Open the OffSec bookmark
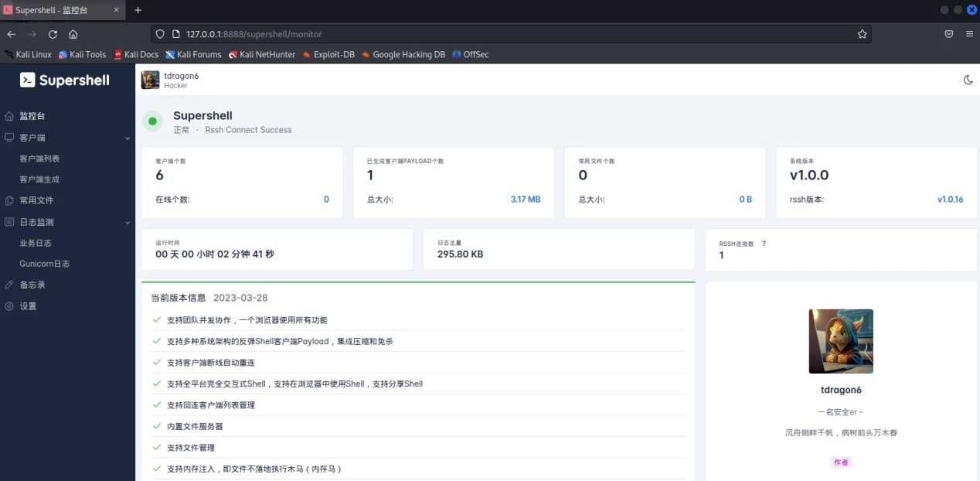 pos(471,55)
